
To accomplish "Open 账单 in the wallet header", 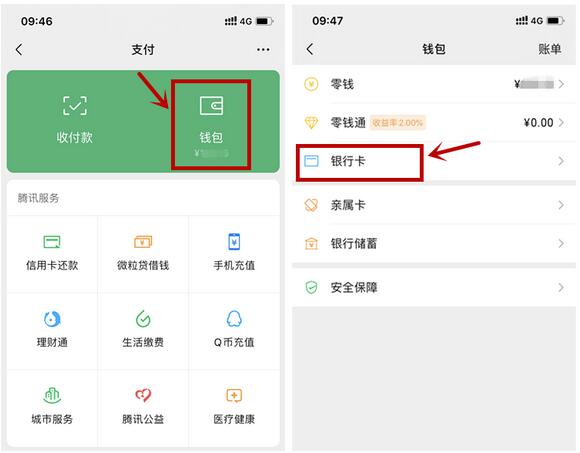I will point(549,49).
